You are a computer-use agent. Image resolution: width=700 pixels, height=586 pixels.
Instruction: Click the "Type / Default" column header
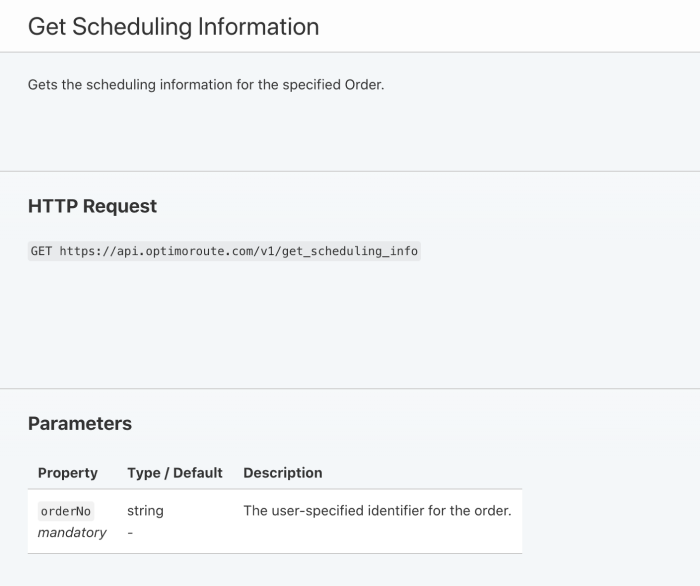click(175, 472)
